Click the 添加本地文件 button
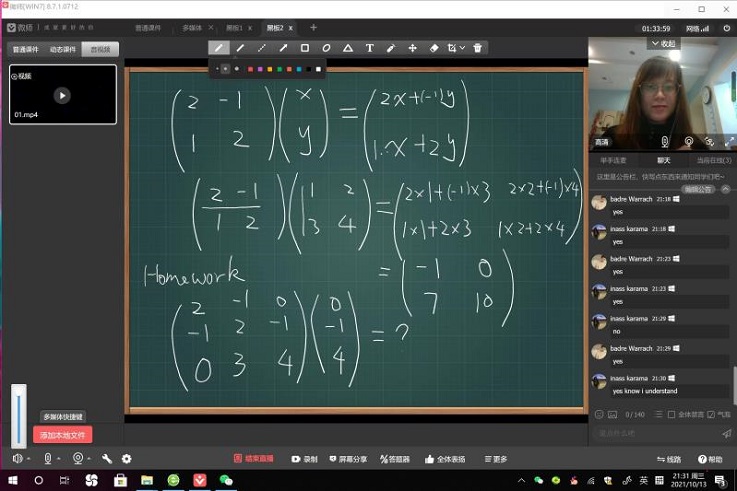The width and height of the screenshot is (737, 491). click(63, 435)
